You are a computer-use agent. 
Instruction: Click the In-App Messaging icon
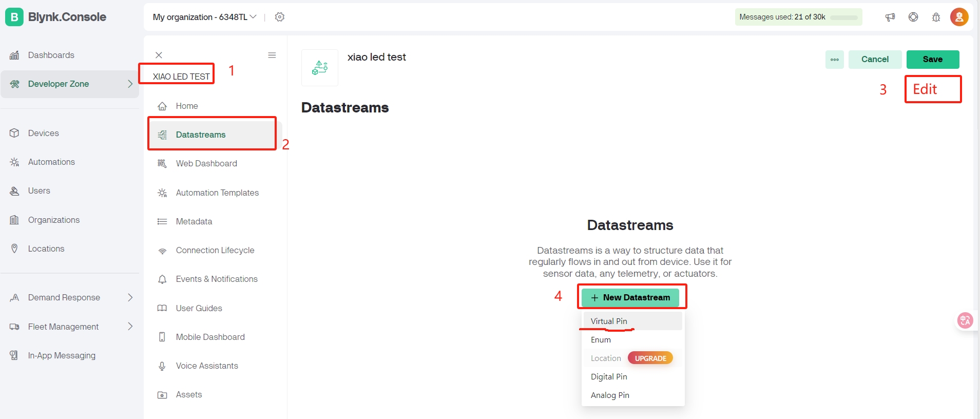[14, 355]
